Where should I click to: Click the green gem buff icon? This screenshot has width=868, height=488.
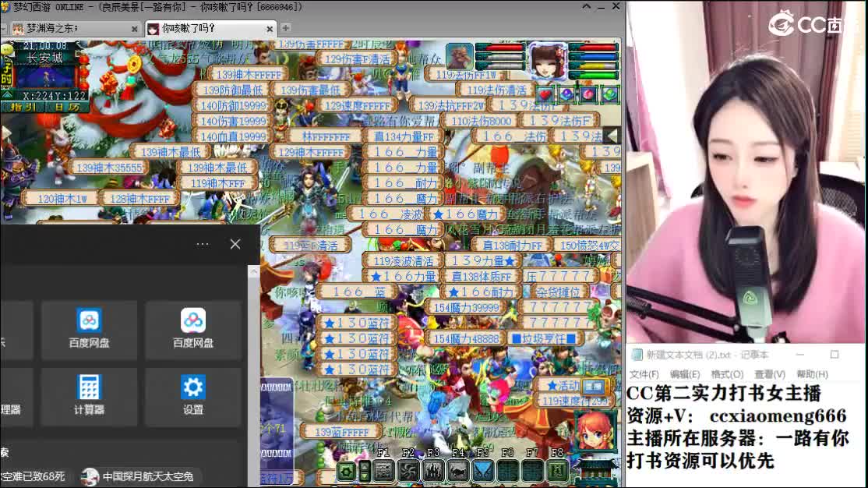point(609,94)
